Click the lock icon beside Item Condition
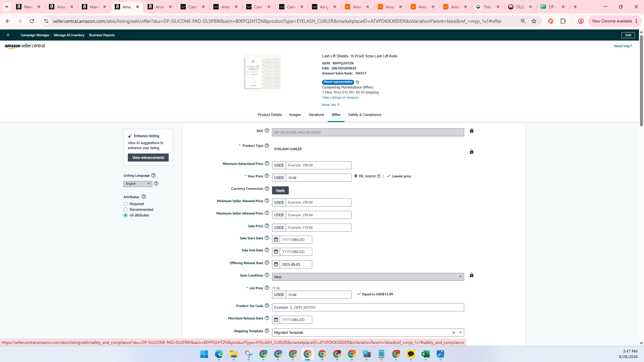 (x=472, y=275)
